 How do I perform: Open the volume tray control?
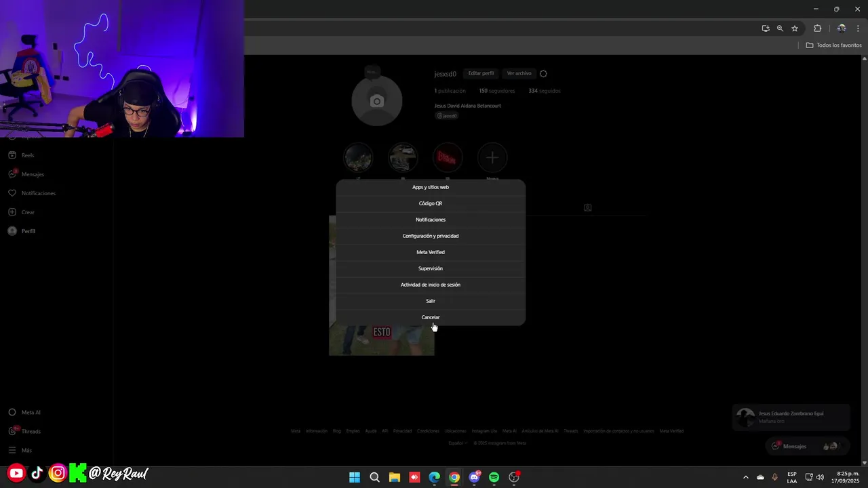pyautogui.click(x=821, y=477)
